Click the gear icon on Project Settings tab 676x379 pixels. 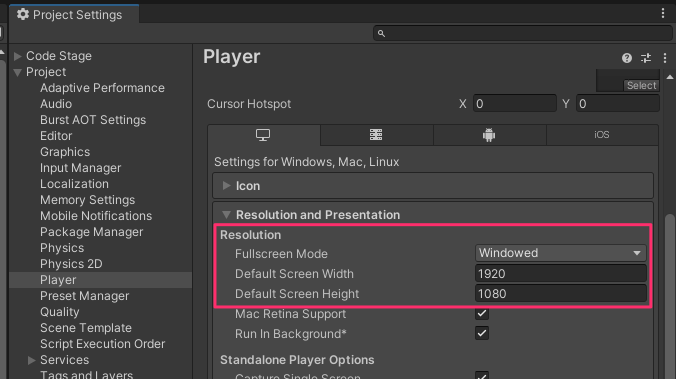[23, 14]
